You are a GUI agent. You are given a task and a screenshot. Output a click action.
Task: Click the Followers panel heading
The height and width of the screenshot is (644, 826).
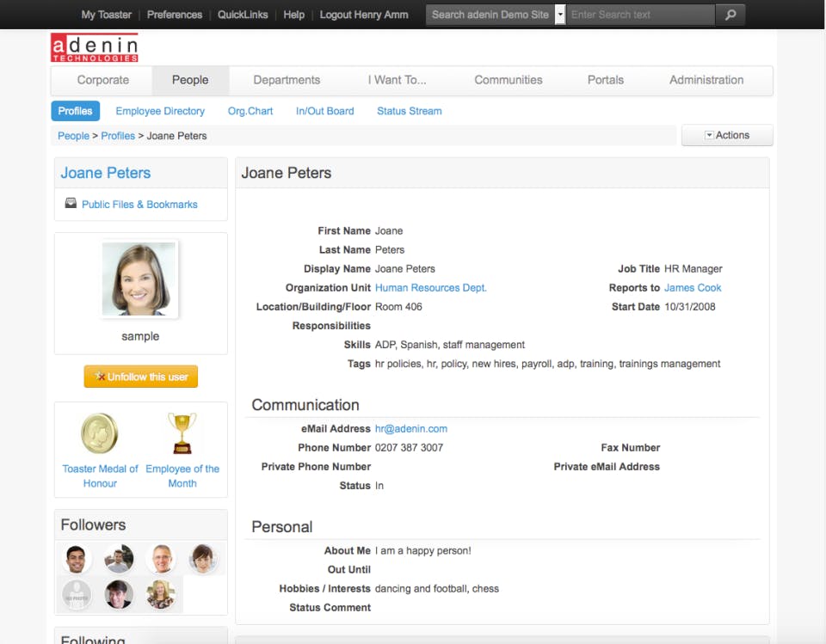93,525
